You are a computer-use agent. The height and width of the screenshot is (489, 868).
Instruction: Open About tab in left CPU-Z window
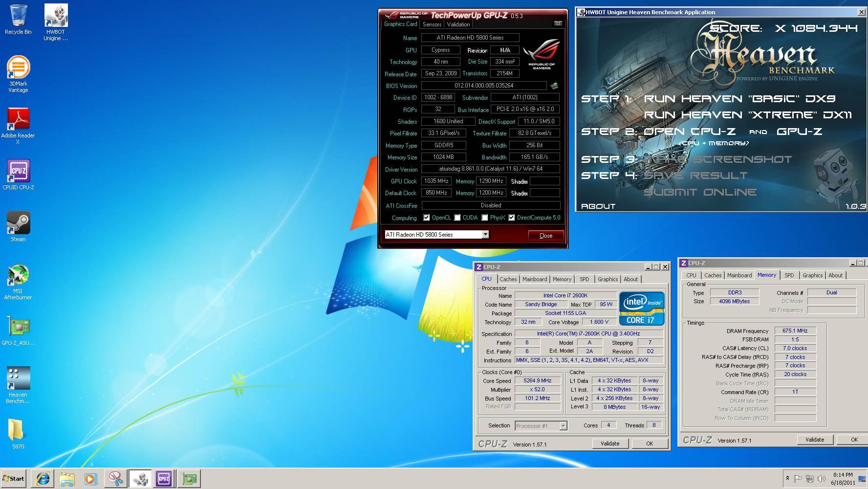pos(631,279)
